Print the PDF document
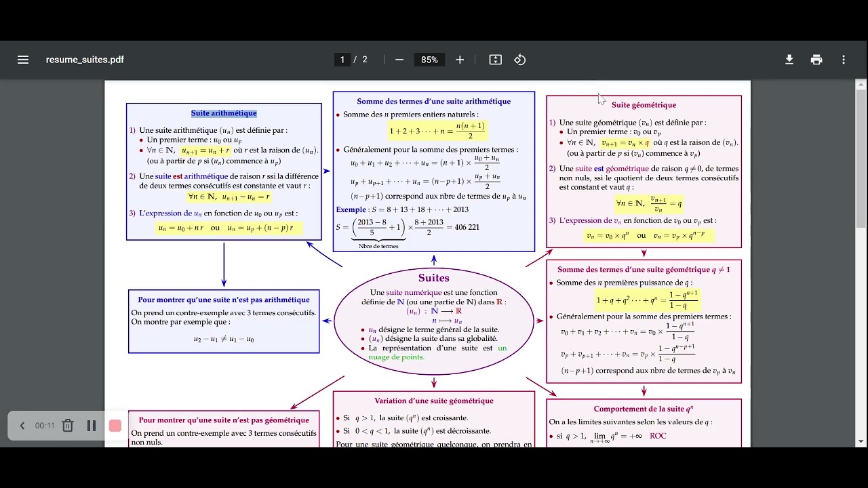The height and width of the screenshot is (488, 868). 816,60
